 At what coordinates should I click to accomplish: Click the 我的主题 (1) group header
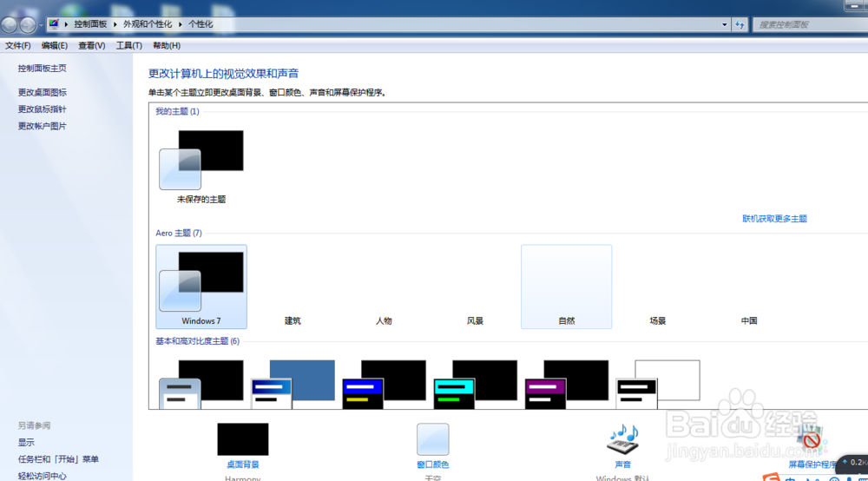(x=177, y=111)
